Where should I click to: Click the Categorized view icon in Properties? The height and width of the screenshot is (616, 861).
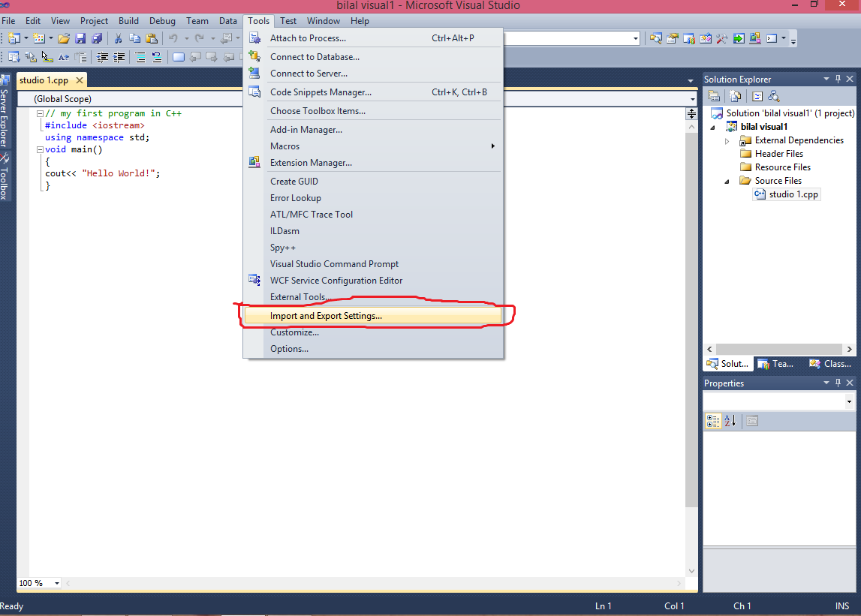[712, 421]
